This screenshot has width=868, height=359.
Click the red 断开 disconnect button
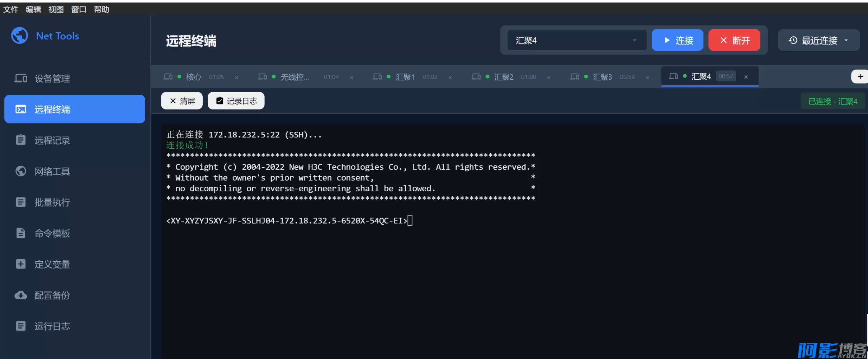pyautogui.click(x=734, y=40)
